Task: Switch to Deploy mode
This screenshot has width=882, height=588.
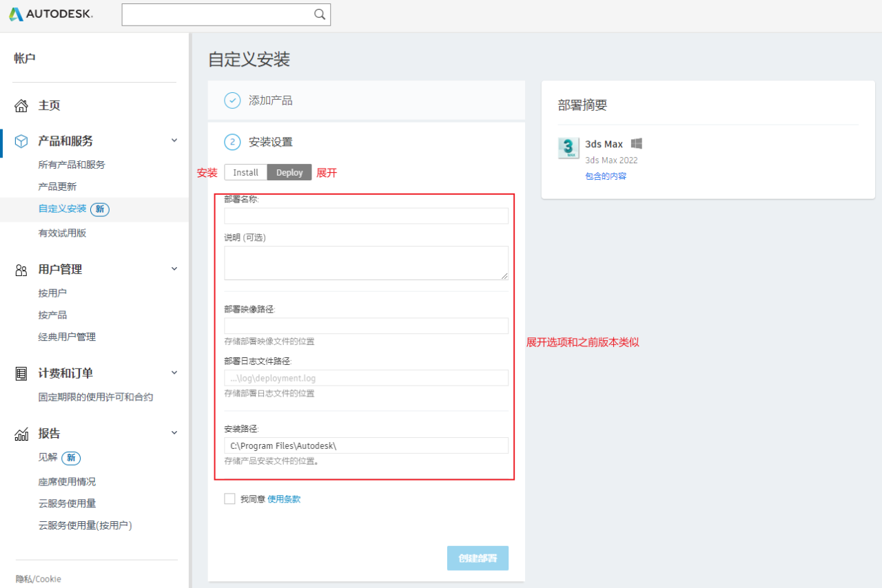Action: (x=289, y=172)
